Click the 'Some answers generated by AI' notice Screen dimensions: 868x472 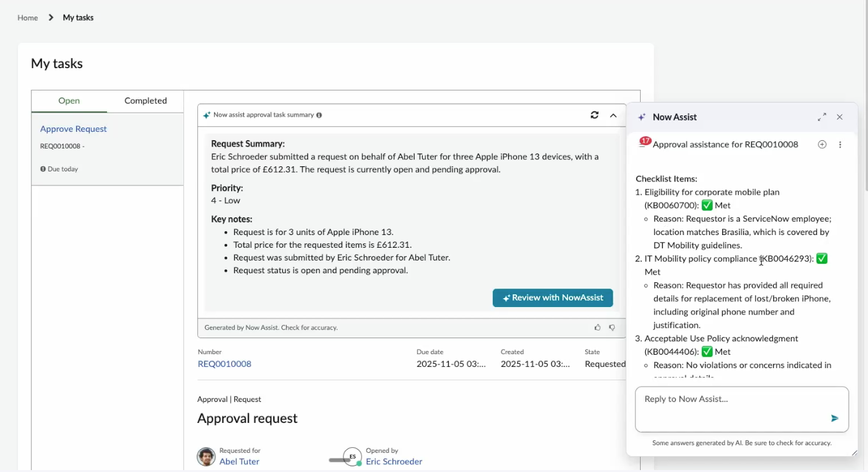(x=742, y=443)
